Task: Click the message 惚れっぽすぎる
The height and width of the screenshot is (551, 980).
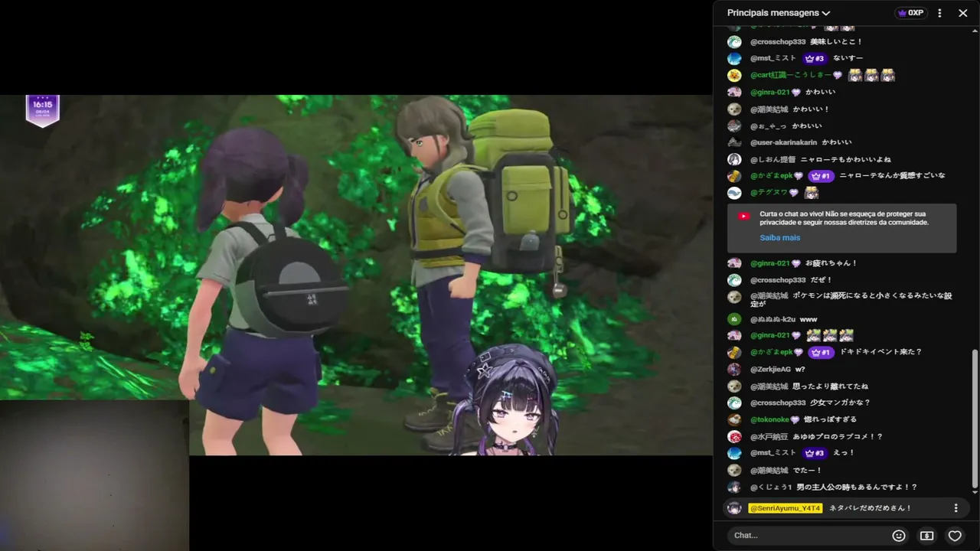Action: [x=831, y=419]
